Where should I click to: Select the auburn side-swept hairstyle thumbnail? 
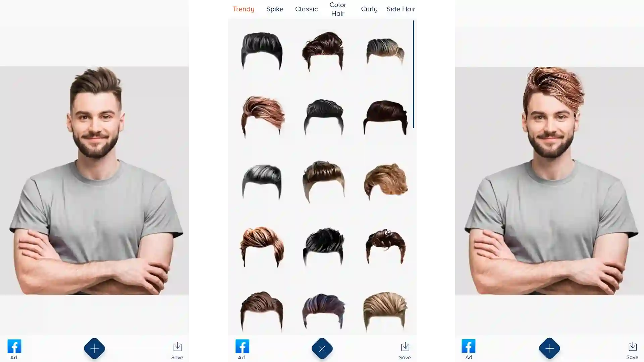[261, 116]
